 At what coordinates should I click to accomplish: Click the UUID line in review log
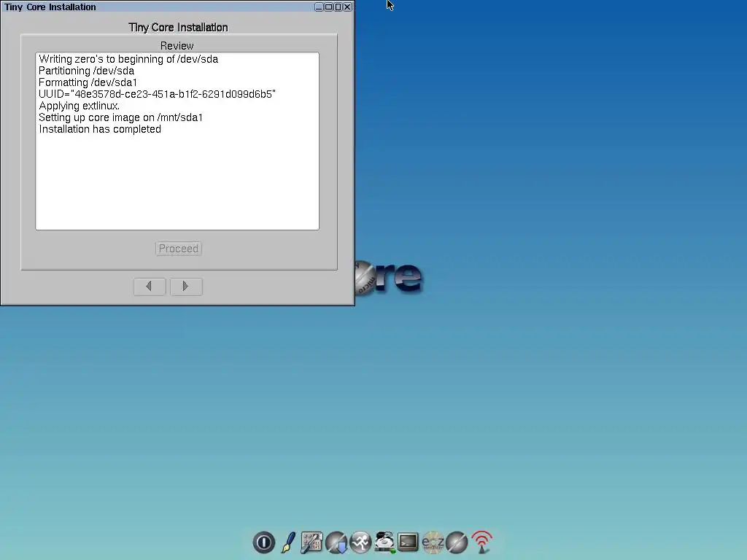[158, 94]
